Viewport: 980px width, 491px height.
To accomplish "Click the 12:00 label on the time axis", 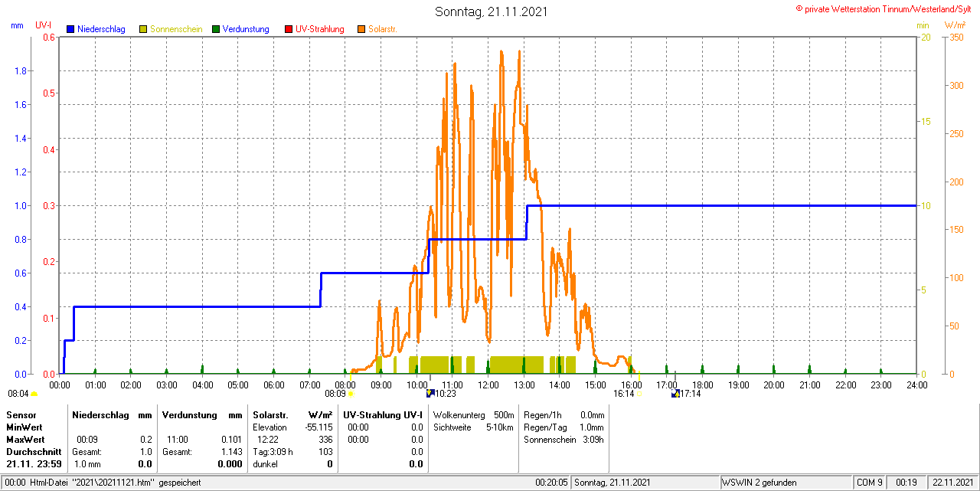I will (x=488, y=385).
